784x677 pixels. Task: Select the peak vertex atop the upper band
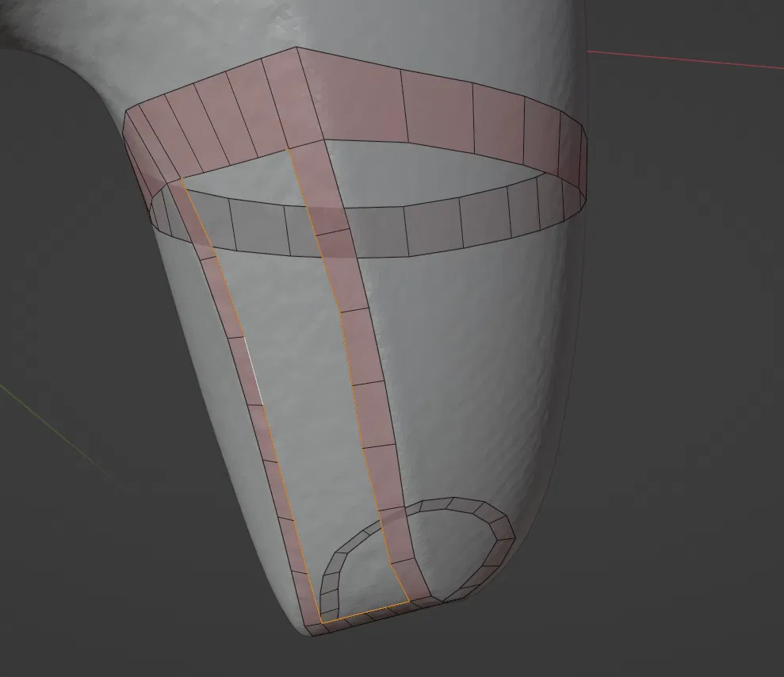296,48
